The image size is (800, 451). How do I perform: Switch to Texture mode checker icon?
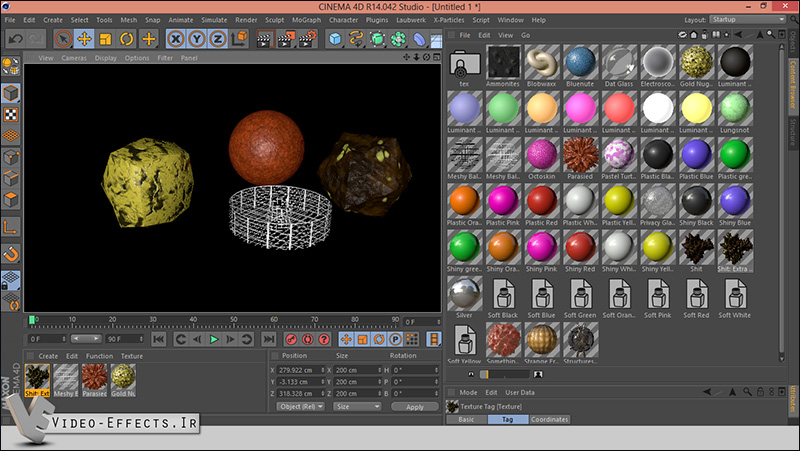(x=11, y=114)
